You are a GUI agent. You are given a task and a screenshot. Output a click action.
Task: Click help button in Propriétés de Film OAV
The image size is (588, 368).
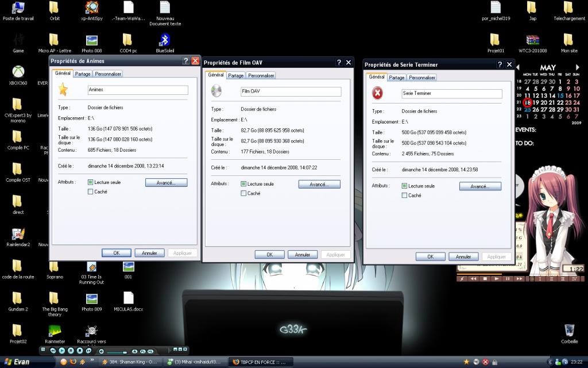339,62
